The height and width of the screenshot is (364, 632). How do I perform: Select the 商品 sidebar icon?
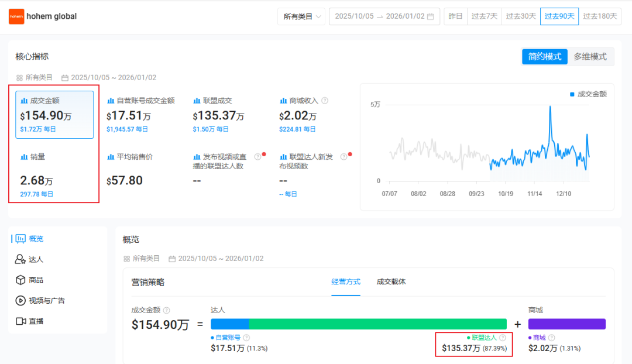pyautogui.click(x=21, y=280)
